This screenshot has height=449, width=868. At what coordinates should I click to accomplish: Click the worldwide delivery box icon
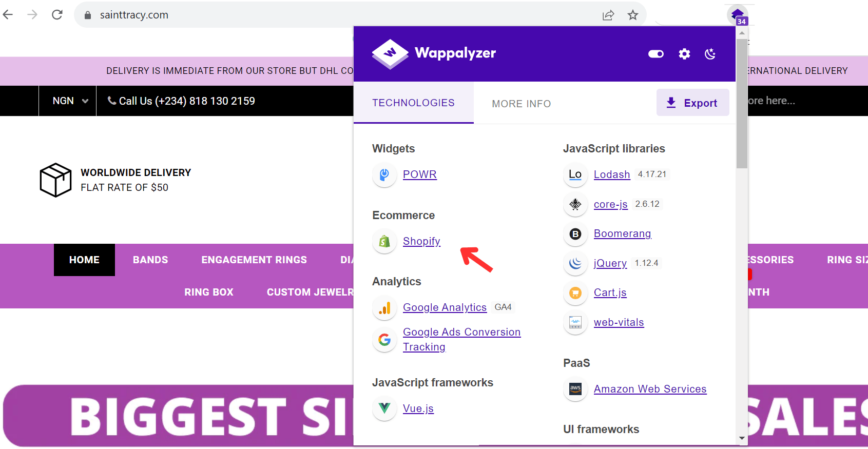click(55, 180)
